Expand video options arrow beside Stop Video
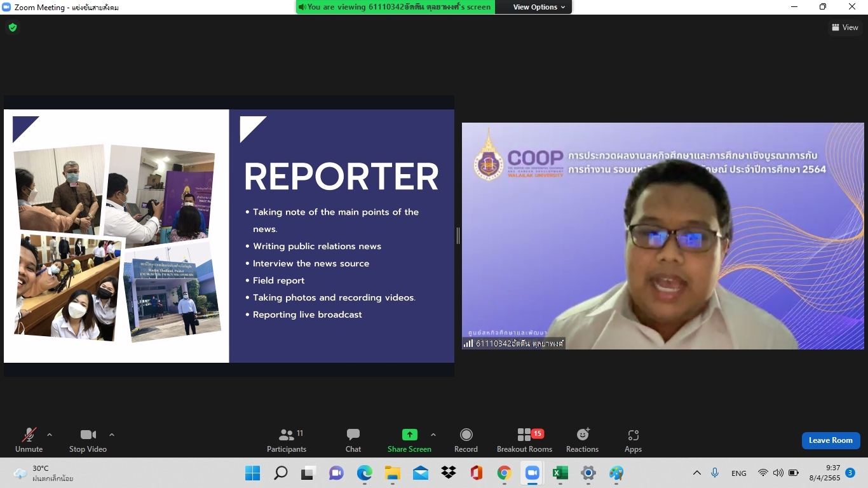The image size is (868, 488). pyautogui.click(x=112, y=435)
